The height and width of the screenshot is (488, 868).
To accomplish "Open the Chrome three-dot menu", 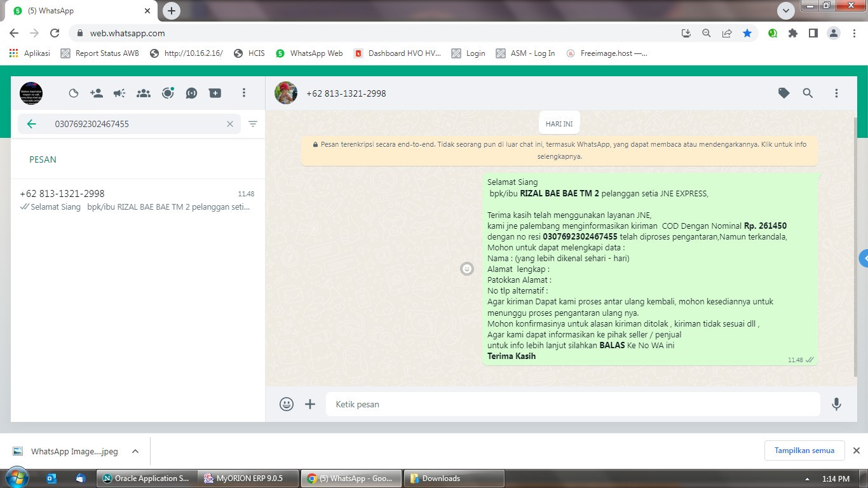I will coord(855,33).
